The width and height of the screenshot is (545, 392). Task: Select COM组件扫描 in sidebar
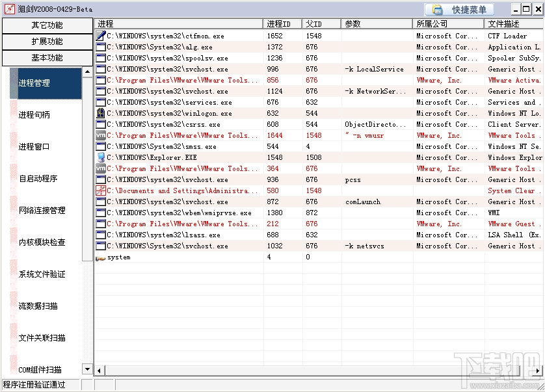pyautogui.click(x=40, y=369)
